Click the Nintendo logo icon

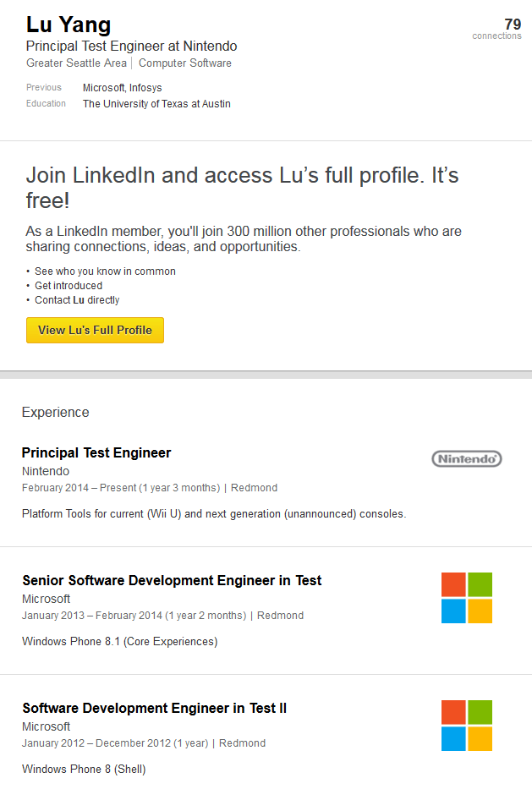tap(466, 459)
